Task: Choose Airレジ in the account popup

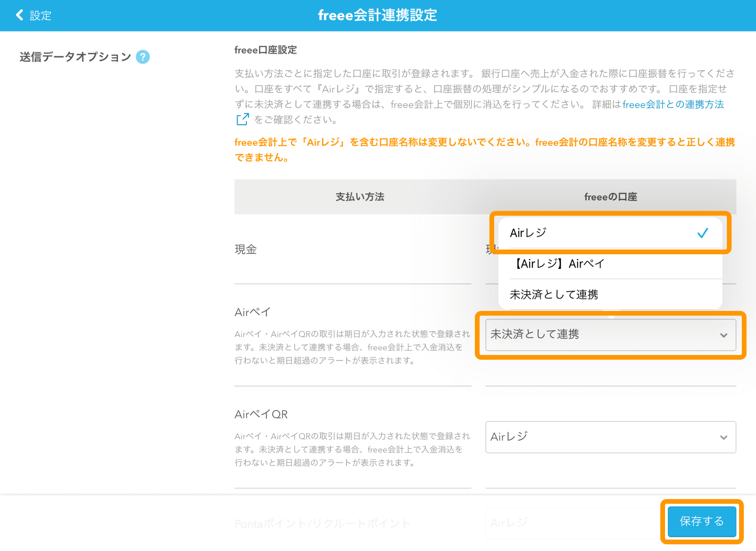Action: [x=610, y=233]
